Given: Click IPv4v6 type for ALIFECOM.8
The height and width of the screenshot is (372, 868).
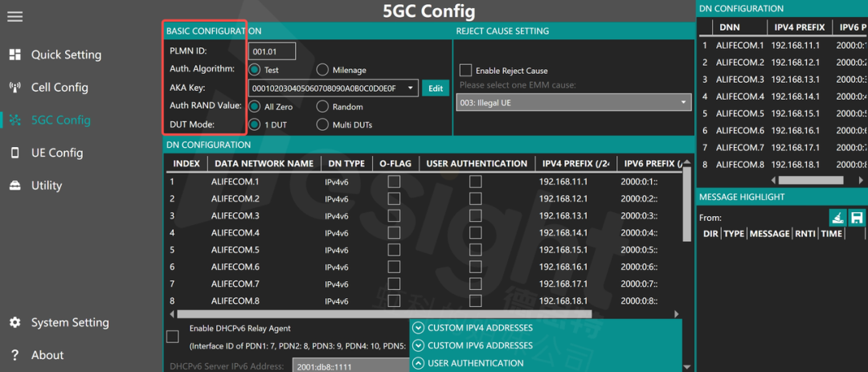Looking at the screenshot, I should (x=337, y=301).
